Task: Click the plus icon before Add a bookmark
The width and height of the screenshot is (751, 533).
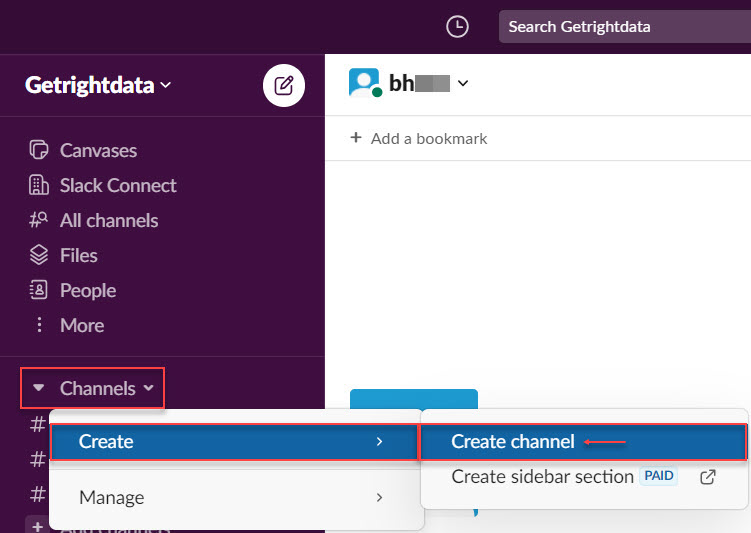Action: pos(356,138)
